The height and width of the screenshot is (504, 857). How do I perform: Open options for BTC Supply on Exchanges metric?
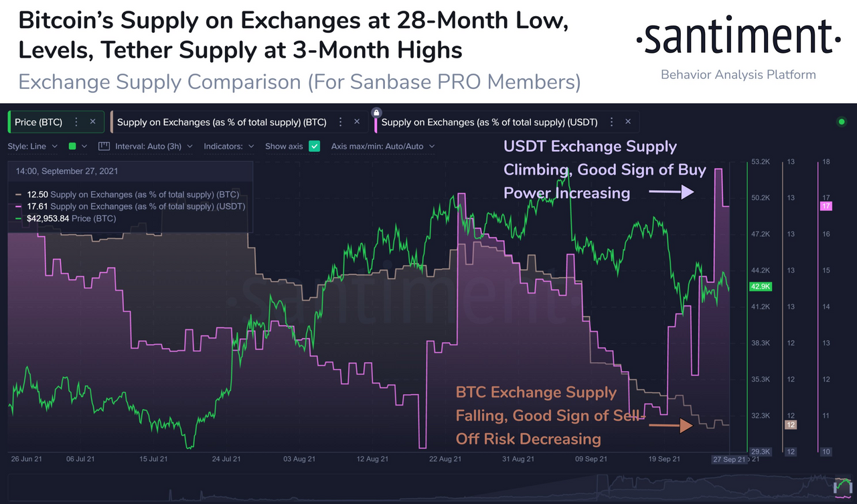(x=341, y=122)
